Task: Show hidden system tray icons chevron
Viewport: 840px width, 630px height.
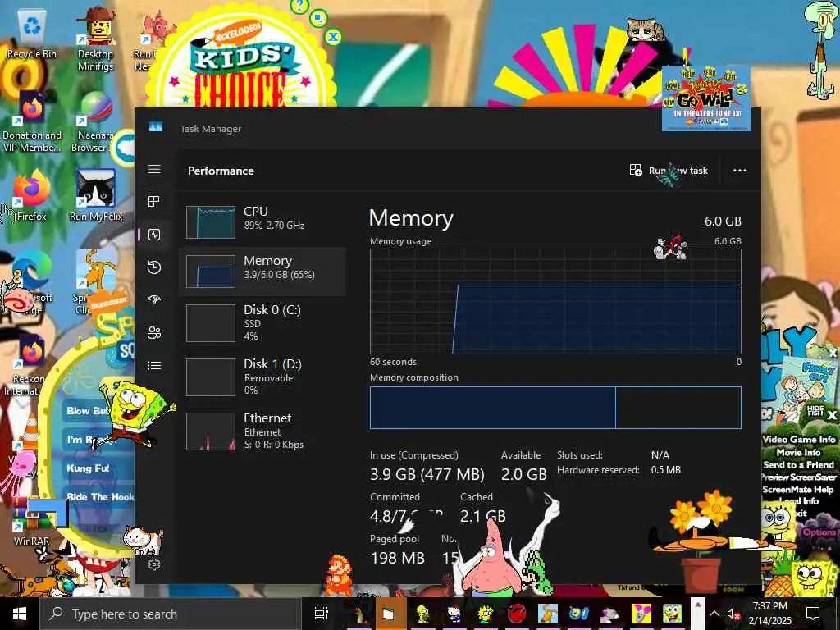Action: [x=714, y=614]
